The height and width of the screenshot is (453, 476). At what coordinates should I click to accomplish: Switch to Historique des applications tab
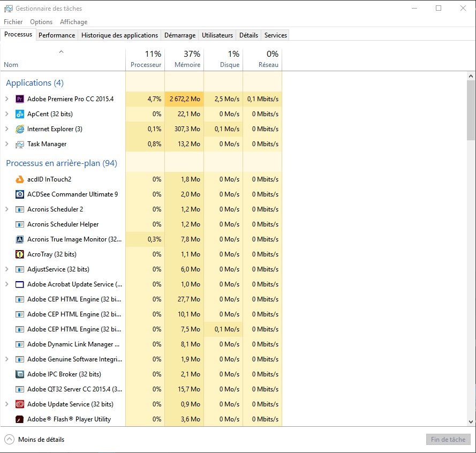click(x=119, y=35)
